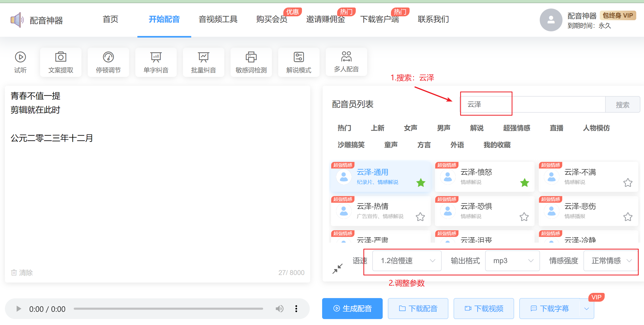Click the audio player progress bar
The height and width of the screenshot is (325, 644).
168,308
